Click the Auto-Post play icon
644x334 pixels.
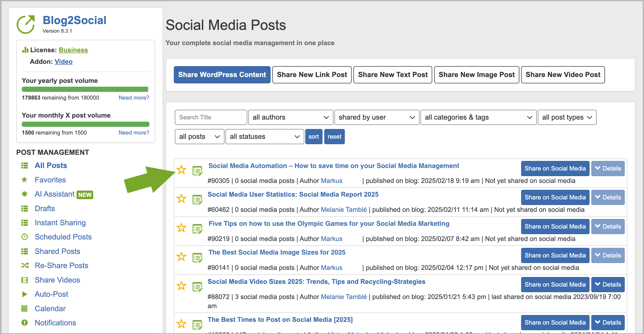pos(25,294)
